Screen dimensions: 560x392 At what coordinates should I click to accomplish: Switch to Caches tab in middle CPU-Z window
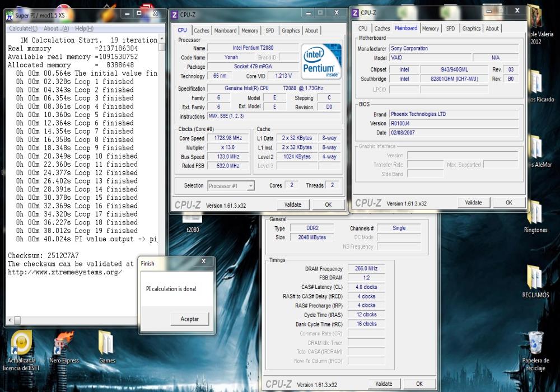click(x=202, y=31)
